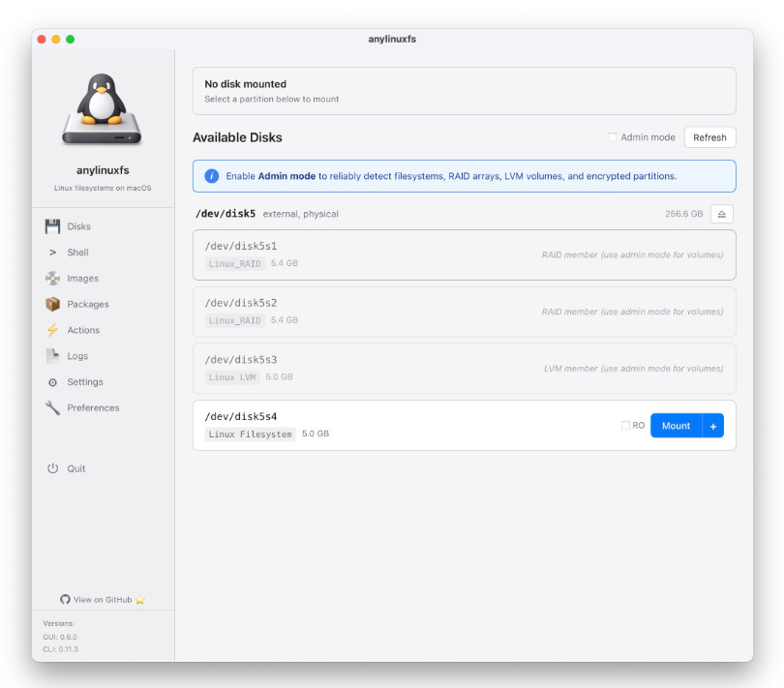Select the /dev/disk5s1 partition card

pos(464,255)
